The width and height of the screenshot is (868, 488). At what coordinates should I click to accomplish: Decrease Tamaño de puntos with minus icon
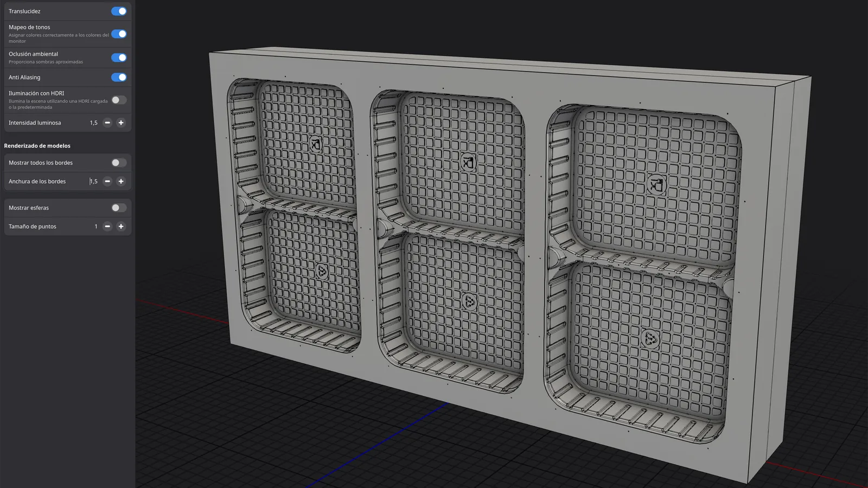point(107,226)
